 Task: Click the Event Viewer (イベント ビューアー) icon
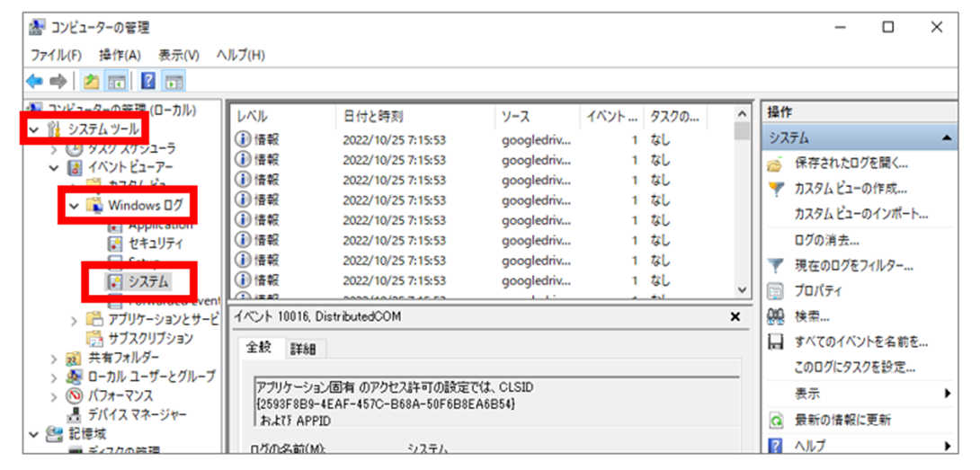(x=75, y=167)
